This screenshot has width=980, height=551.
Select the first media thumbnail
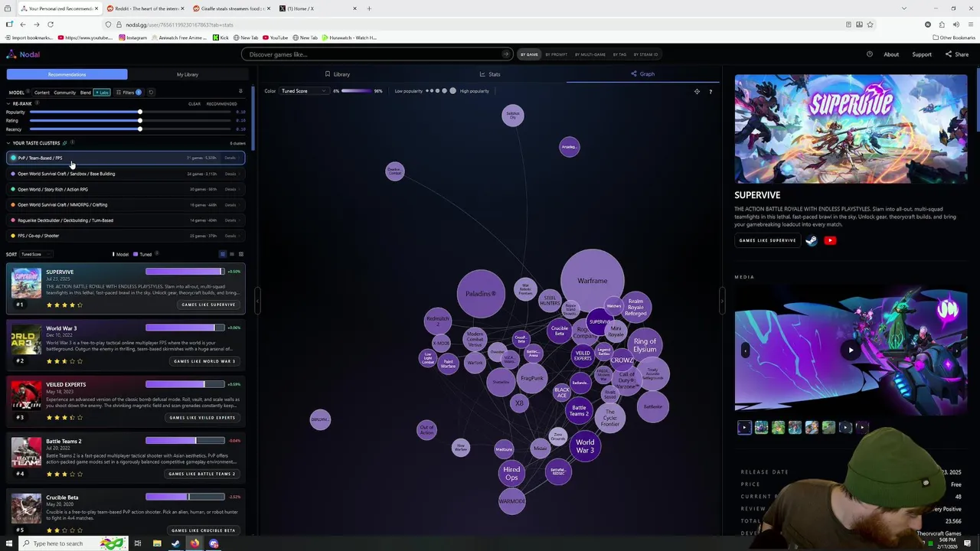click(x=744, y=428)
